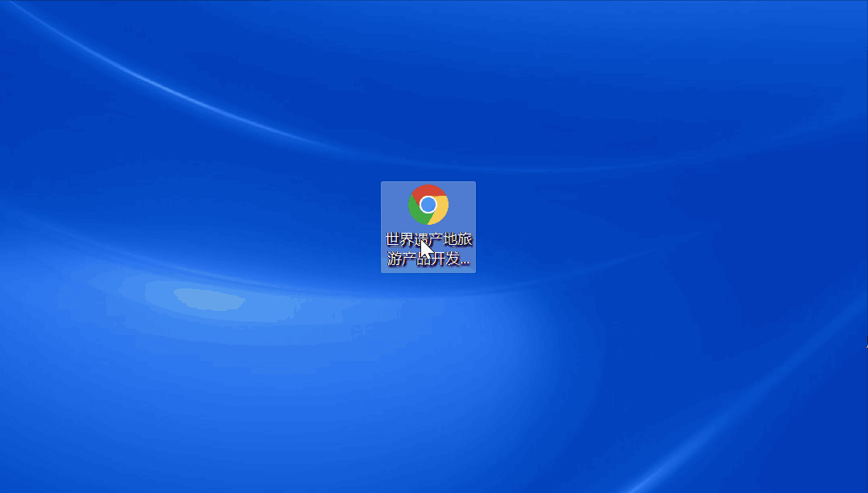The height and width of the screenshot is (493, 868).
Task: Click the text 游产品开发 under the icon
Action: (424, 259)
